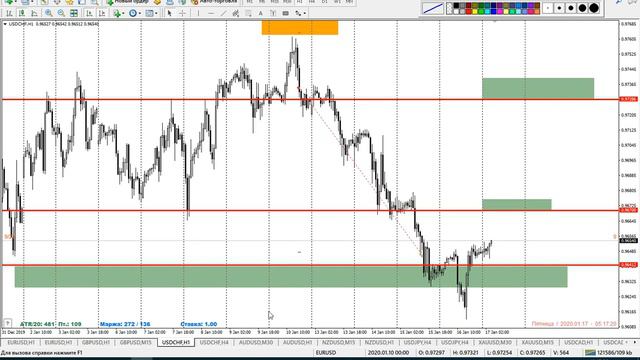Select the topmost red horizontal level line
This screenshot has width=640, height=360.
(310, 99)
